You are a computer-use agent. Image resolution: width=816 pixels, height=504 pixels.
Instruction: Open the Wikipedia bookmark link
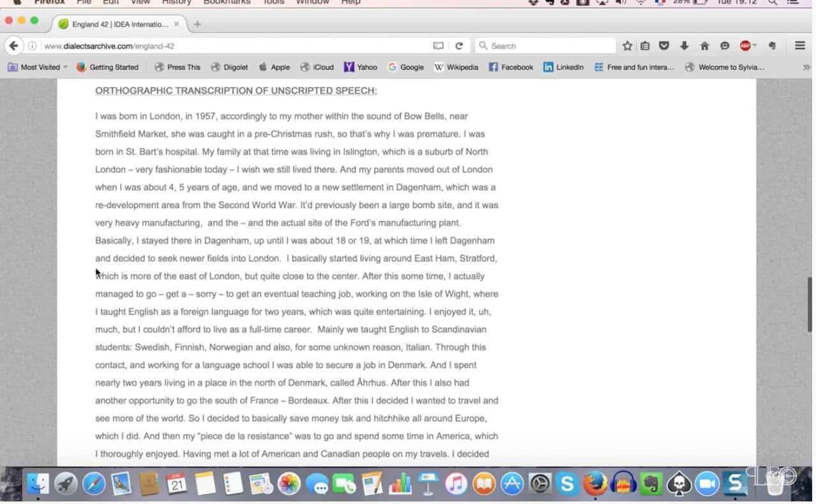coord(456,67)
